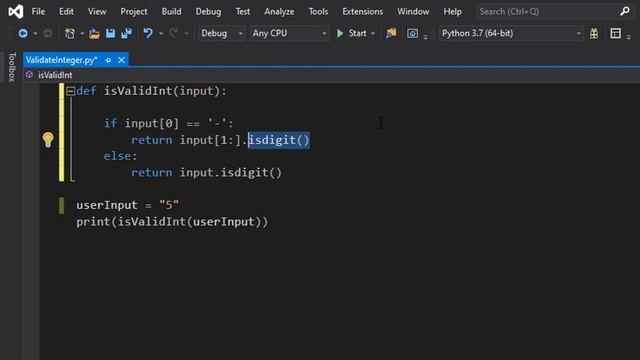Click the navigate forward arrow
Image resolution: width=640 pixels, height=360 pixels.
(48, 33)
